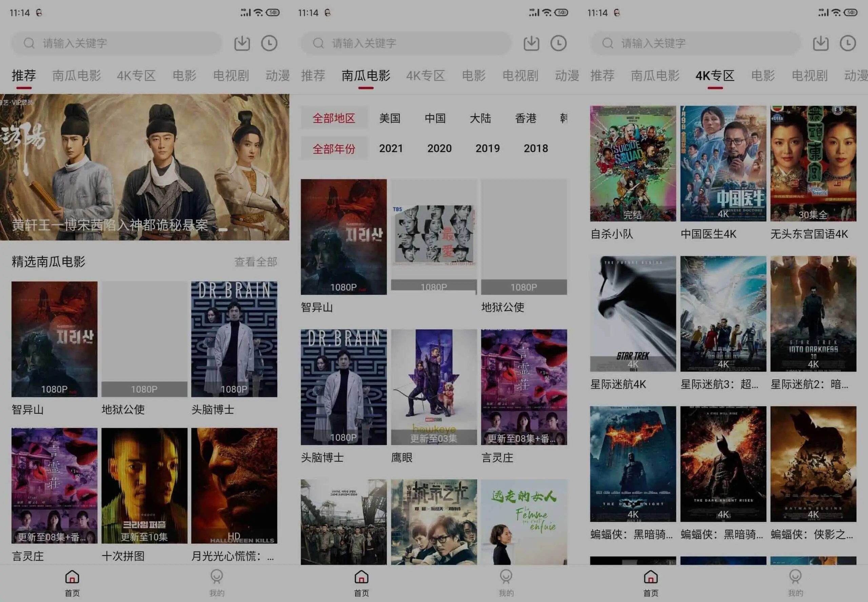
Task: Choose year 2019 filter
Action: coord(487,148)
